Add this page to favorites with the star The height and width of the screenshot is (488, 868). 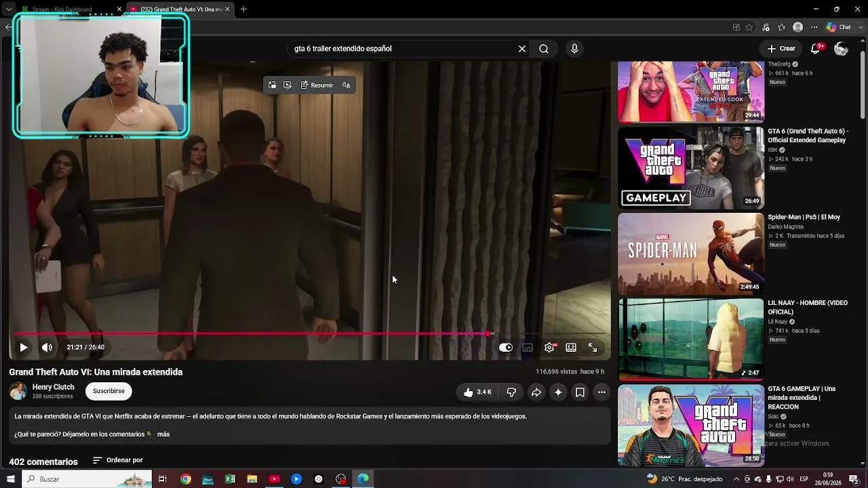749,27
